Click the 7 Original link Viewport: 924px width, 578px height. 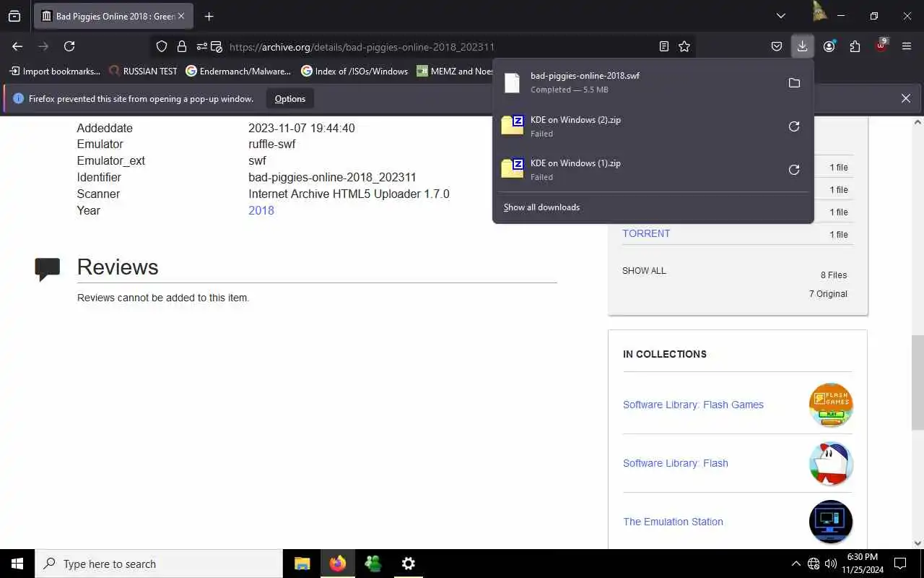[x=828, y=294]
